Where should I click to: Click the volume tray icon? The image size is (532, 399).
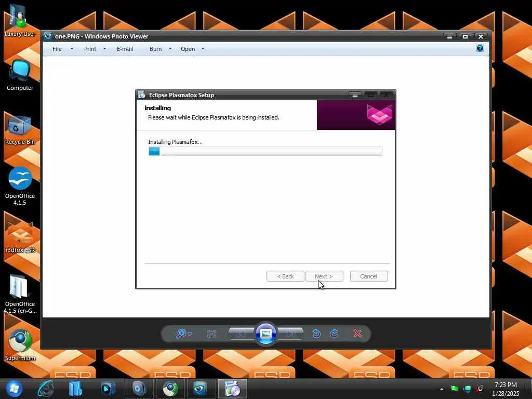click(480, 389)
